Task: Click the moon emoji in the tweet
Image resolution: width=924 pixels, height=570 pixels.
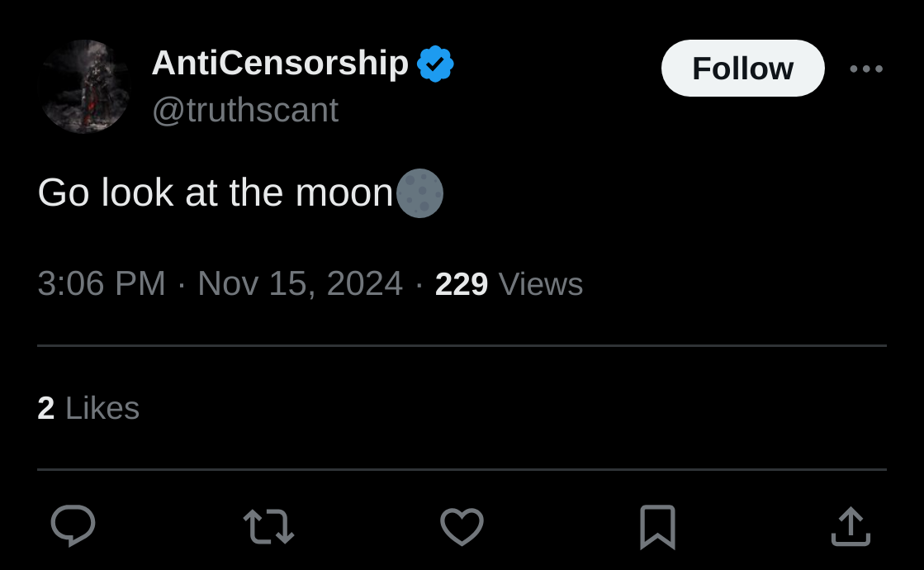Action: 419,193
